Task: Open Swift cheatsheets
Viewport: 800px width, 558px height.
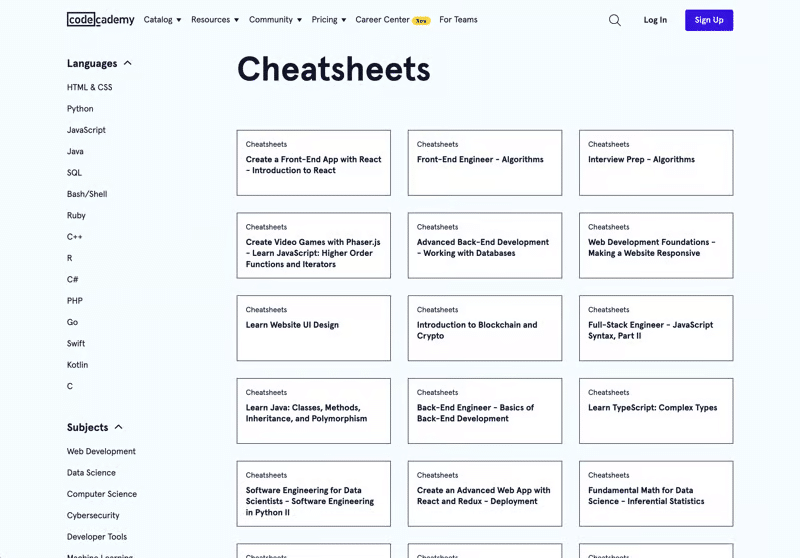Action: (x=76, y=344)
